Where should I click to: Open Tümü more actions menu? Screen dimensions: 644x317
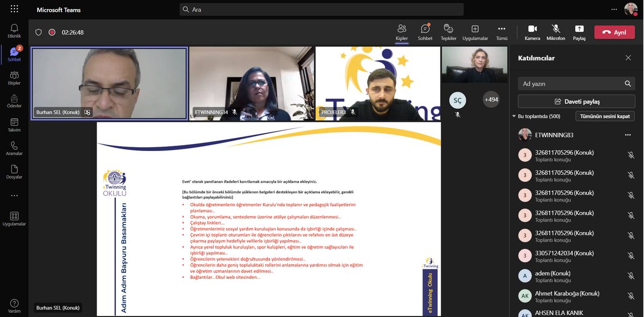[501, 32]
